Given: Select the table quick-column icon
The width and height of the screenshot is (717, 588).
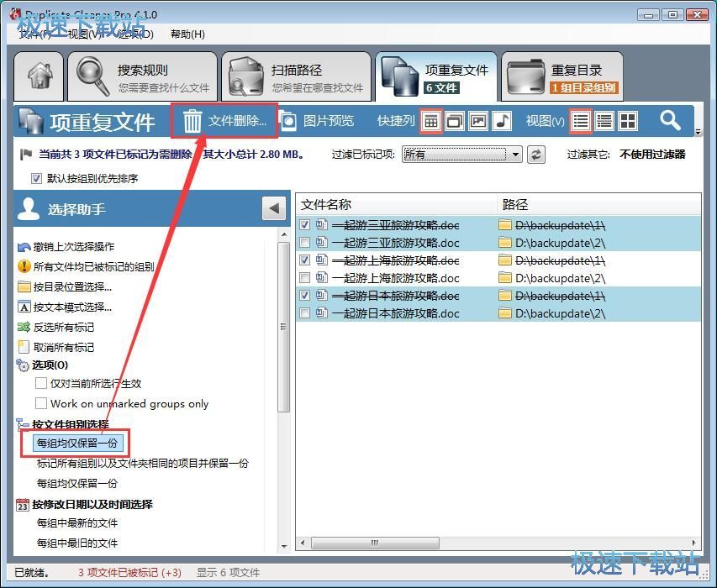Looking at the screenshot, I should 430,121.
